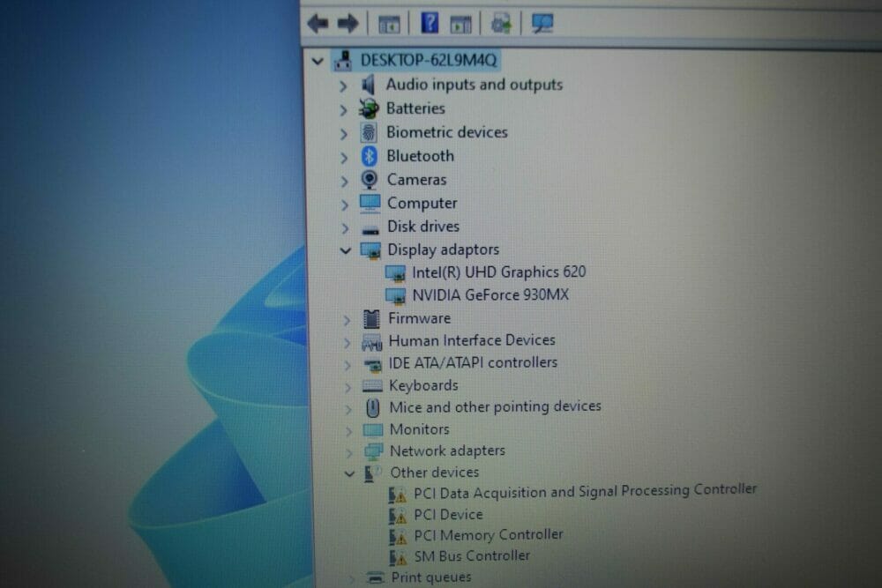Click the webcam Cameras icon
The image size is (882, 588).
point(370,180)
